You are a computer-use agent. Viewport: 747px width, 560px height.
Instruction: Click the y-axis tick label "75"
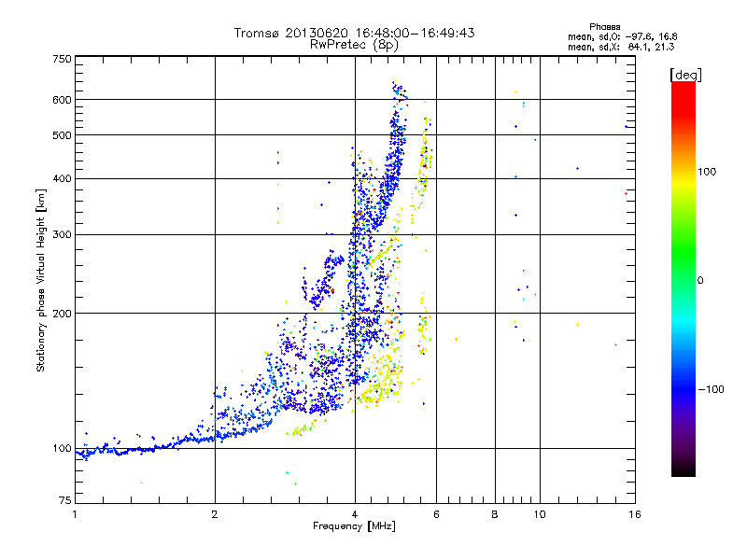pyautogui.click(x=65, y=500)
